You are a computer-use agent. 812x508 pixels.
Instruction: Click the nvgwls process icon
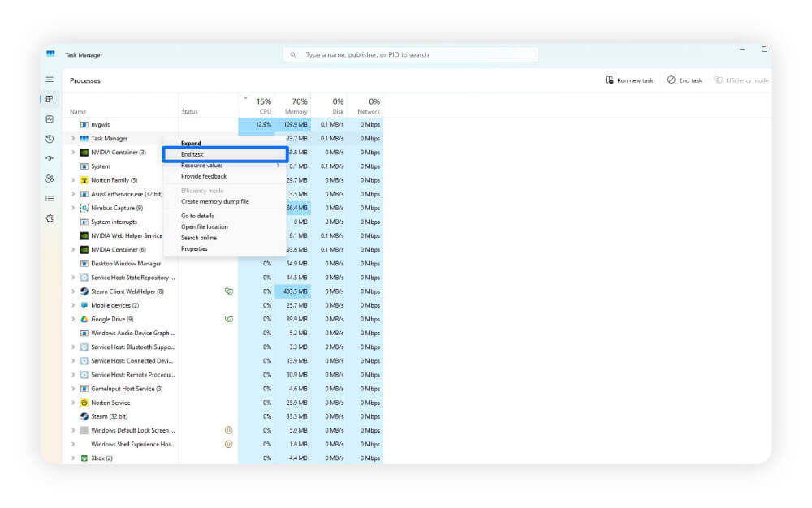click(x=84, y=125)
